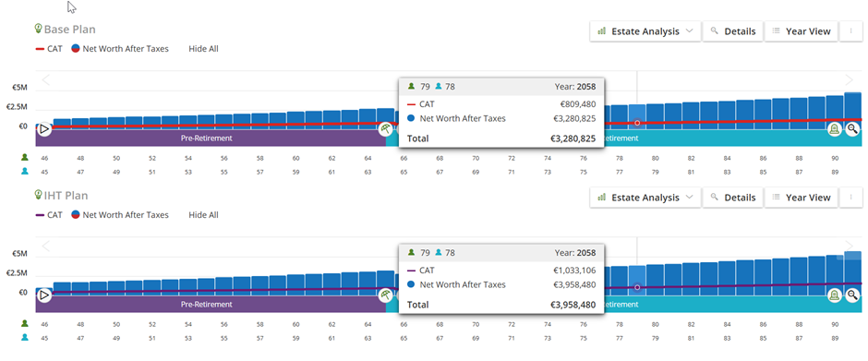Open IHT Plan three-dot more options
Image resolution: width=868 pixels, height=361 pixels.
850,198
